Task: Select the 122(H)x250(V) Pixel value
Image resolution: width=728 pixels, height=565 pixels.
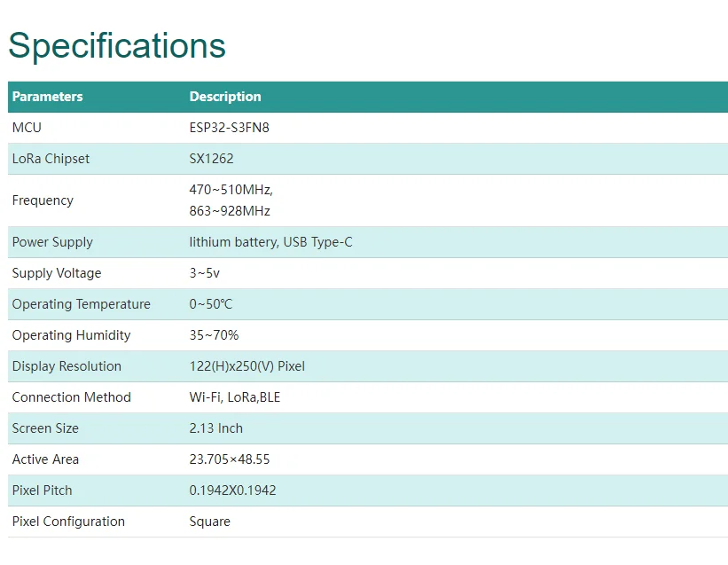Action: [x=247, y=367]
